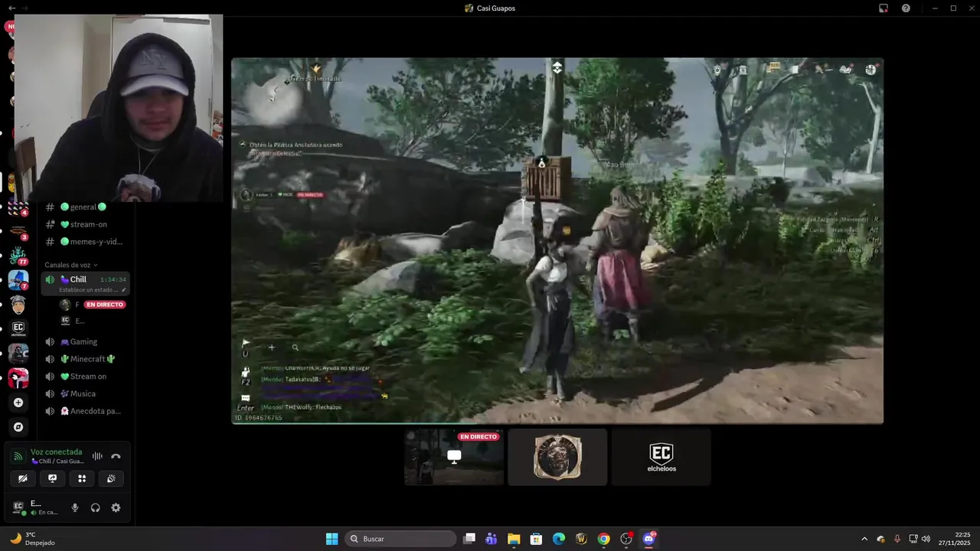Click the add a server plus icon

tap(18, 403)
